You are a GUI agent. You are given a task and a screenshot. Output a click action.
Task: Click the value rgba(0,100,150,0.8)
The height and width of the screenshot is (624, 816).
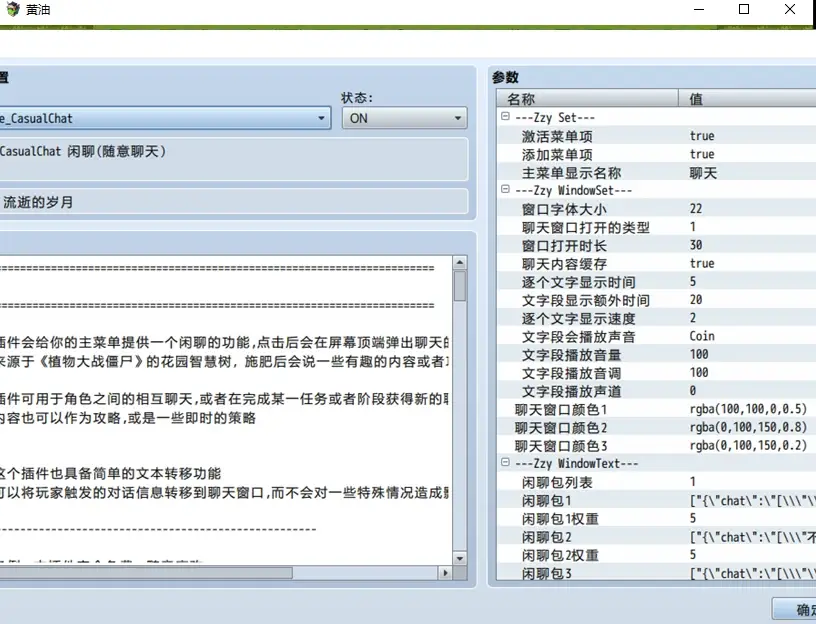coord(748,427)
